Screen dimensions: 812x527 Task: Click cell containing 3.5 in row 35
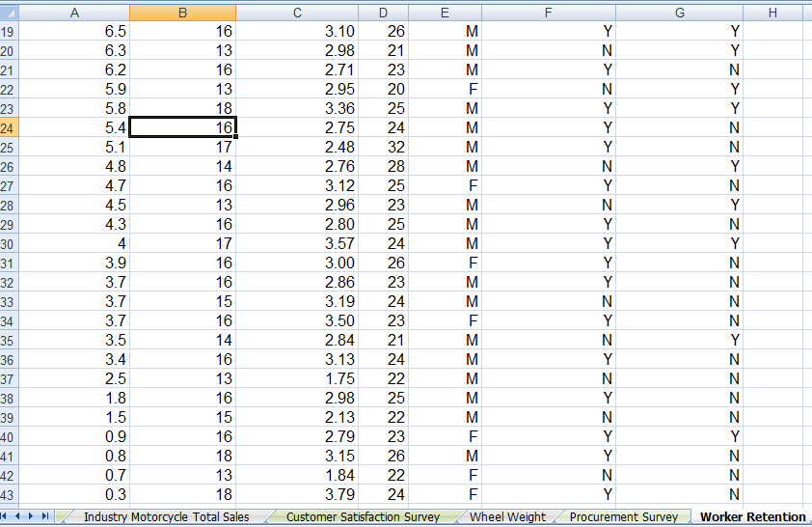tap(74, 340)
